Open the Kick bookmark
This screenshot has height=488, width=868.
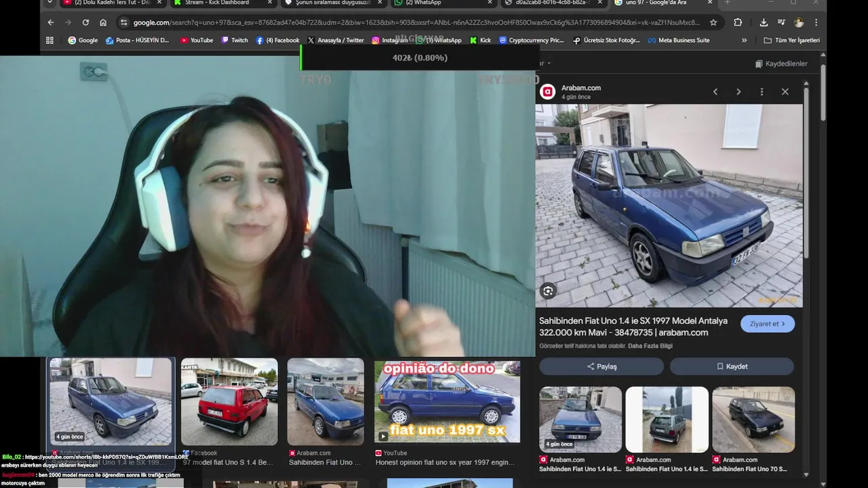[x=480, y=41]
